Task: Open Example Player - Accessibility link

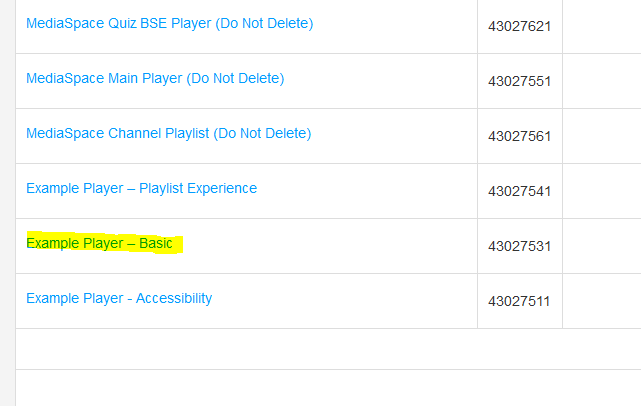Action: point(119,298)
